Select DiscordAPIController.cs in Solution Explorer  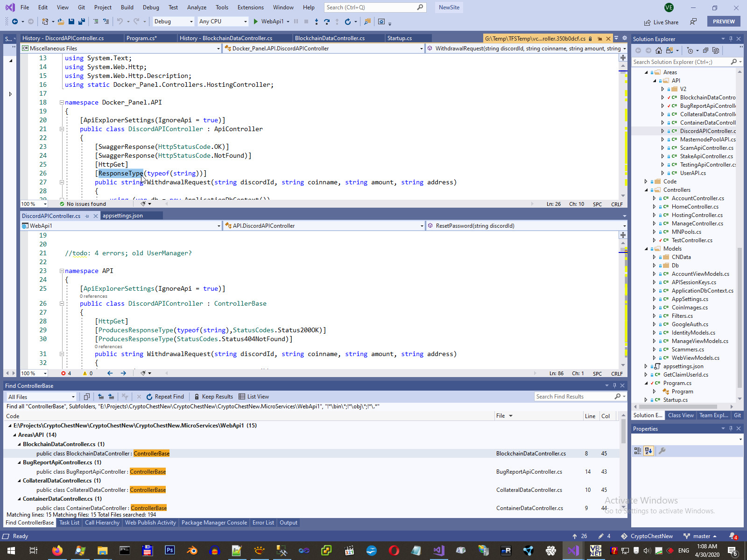(708, 131)
